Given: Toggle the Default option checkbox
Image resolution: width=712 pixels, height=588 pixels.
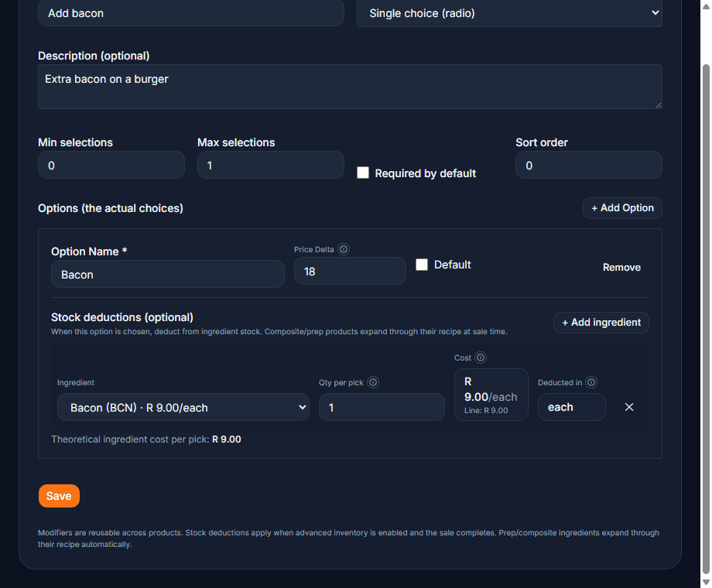Looking at the screenshot, I should (x=422, y=265).
